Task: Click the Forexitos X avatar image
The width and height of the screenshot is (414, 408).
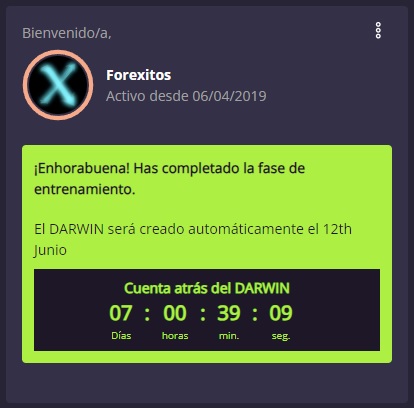Action: (x=58, y=85)
